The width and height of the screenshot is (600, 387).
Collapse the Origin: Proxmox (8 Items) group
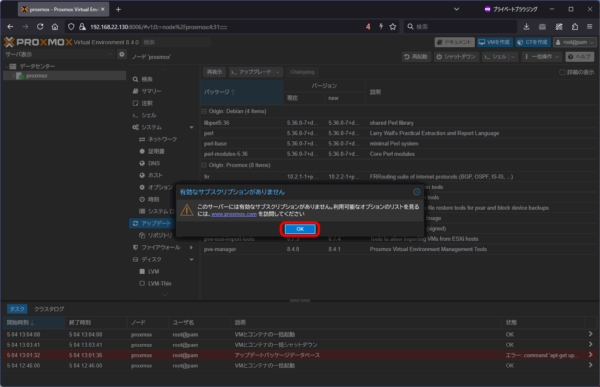(x=204, y=165)
